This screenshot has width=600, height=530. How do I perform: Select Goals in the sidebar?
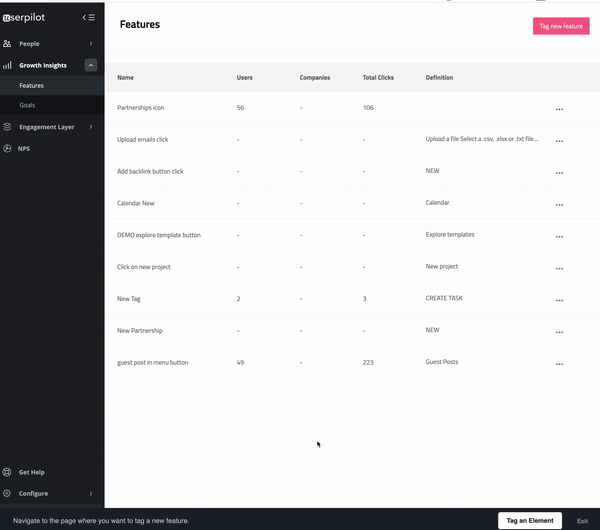[x=27, y=104]
